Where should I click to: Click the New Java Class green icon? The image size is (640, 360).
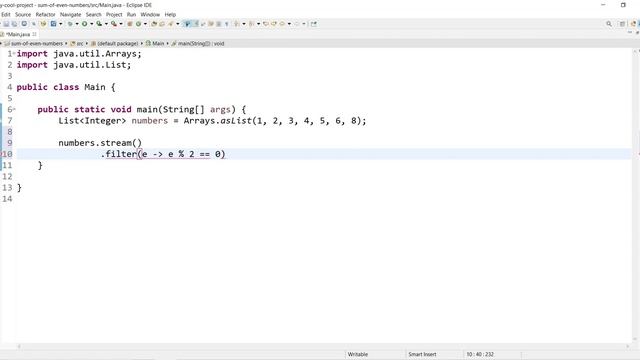138,24
